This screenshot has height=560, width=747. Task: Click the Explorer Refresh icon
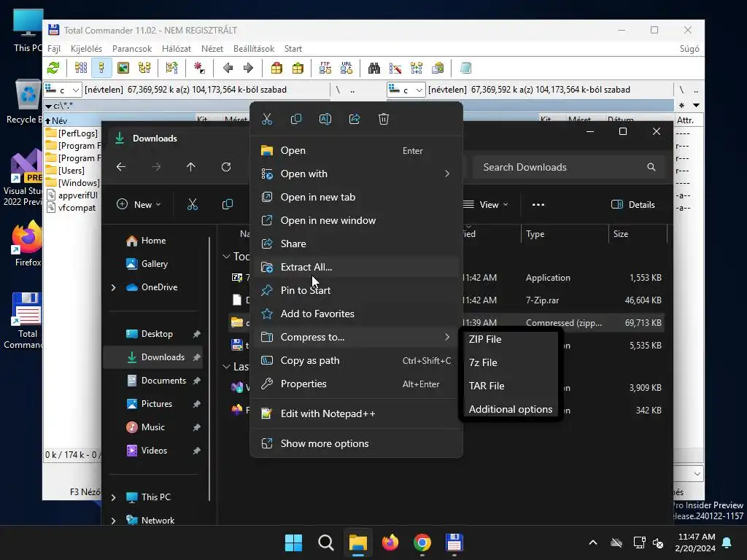226,167
